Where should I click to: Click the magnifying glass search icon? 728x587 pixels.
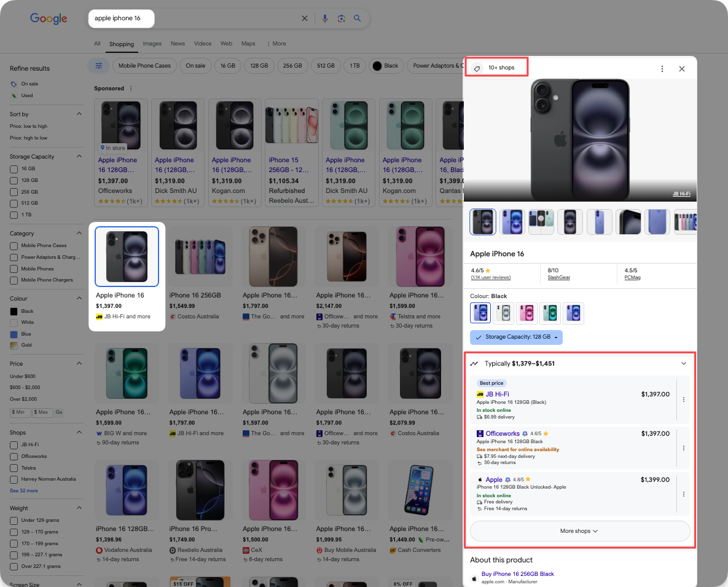coord(358,18)
